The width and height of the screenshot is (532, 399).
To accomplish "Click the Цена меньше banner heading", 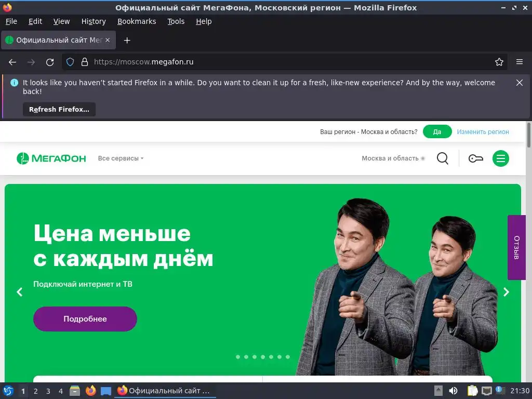I will pos(123,246).
